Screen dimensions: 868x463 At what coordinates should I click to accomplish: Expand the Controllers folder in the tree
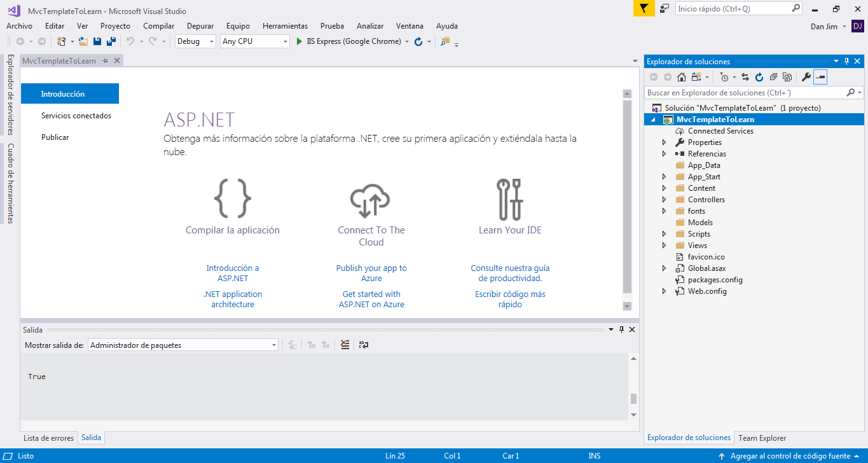(x=665, y=200)
